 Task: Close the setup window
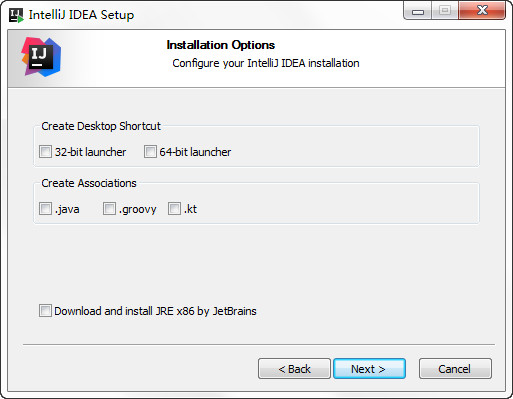(482, 11)
